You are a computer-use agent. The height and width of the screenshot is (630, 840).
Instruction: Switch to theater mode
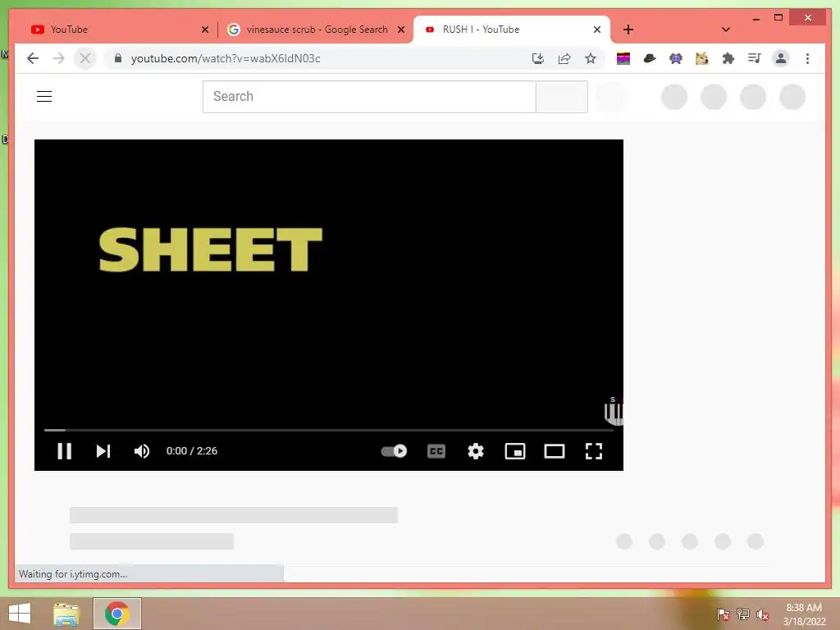coord(555,451)
